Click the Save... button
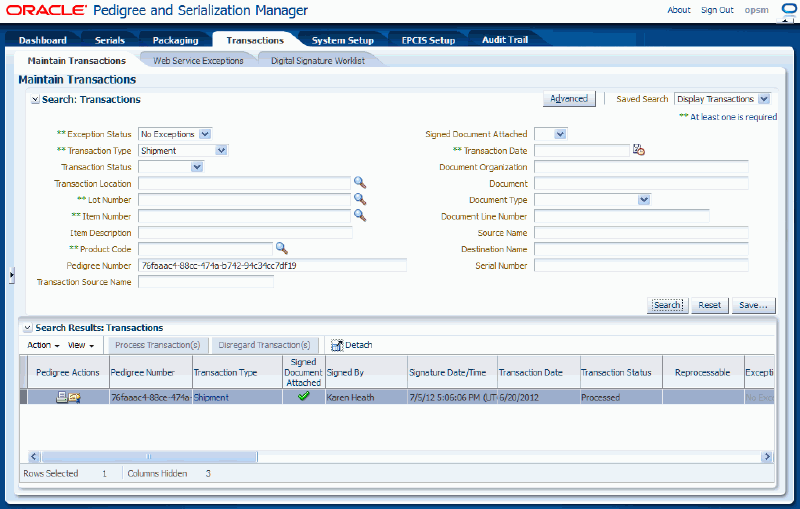 754,305
